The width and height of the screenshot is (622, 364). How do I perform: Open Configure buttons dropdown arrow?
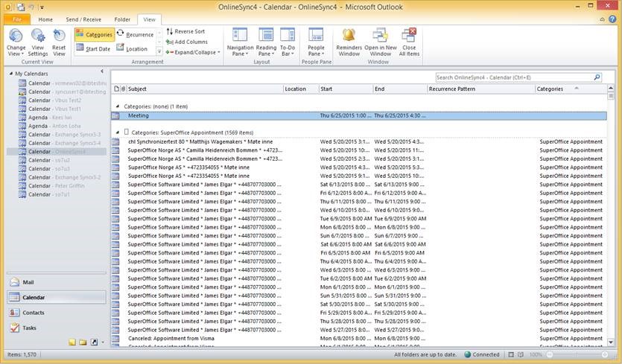[103, 342]
